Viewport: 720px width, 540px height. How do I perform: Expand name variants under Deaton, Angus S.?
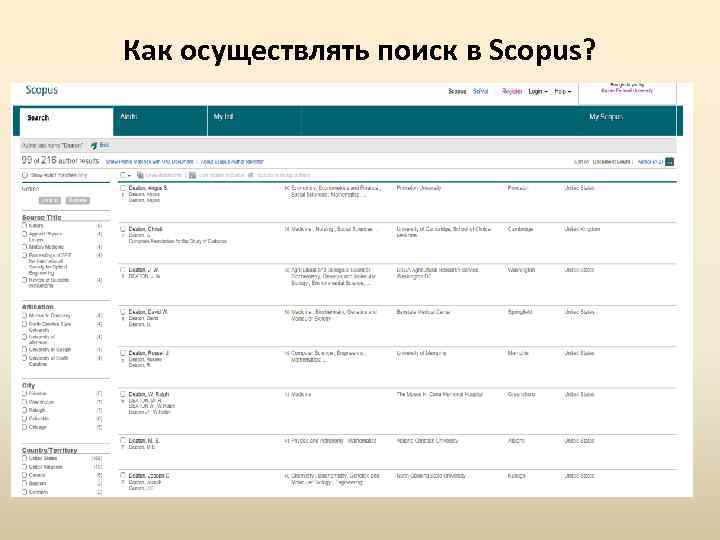tap(123, 195)
